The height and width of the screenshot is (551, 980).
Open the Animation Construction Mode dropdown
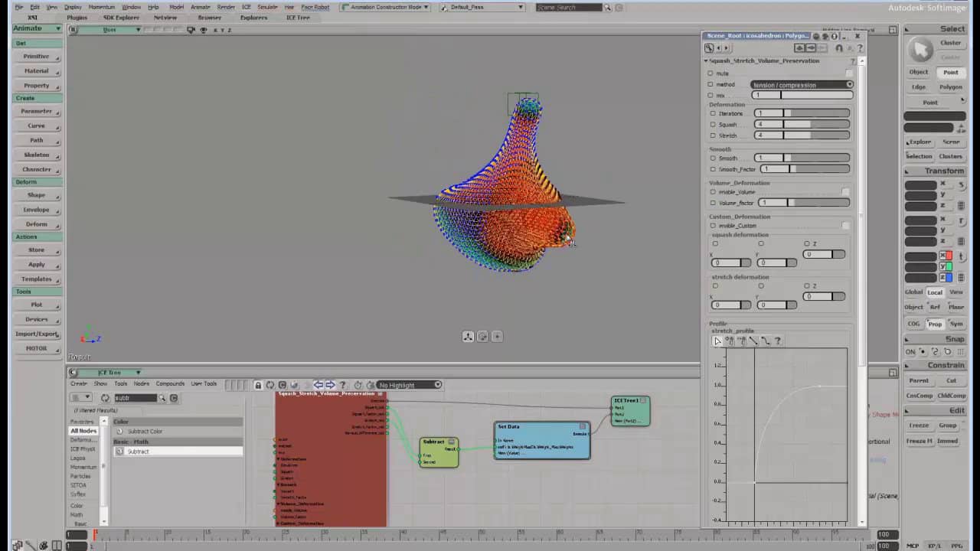[384, 7]
